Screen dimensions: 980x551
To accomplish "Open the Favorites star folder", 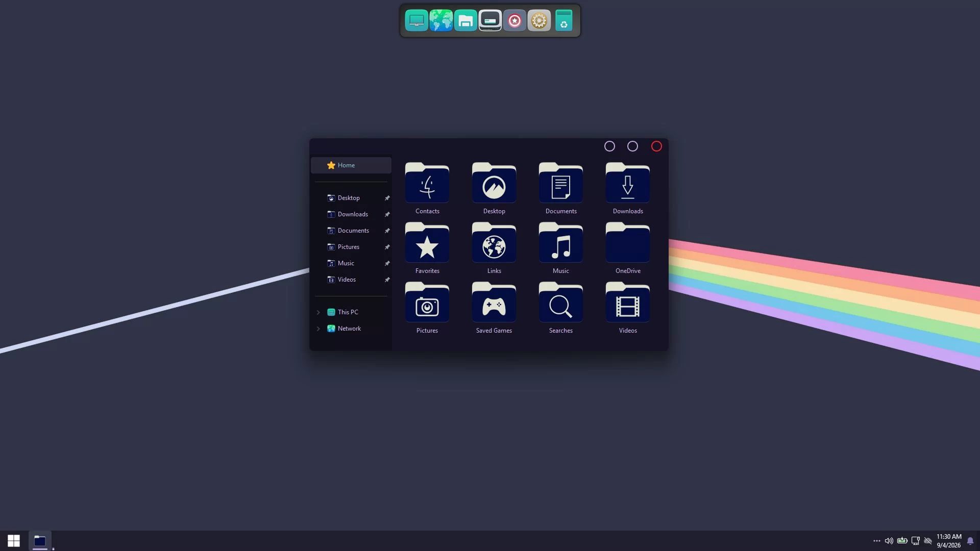I will click(427, 248).
